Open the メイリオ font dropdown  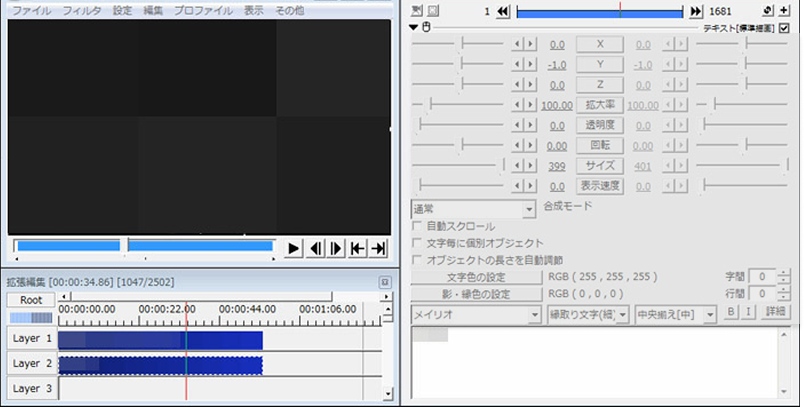point(475,314)
